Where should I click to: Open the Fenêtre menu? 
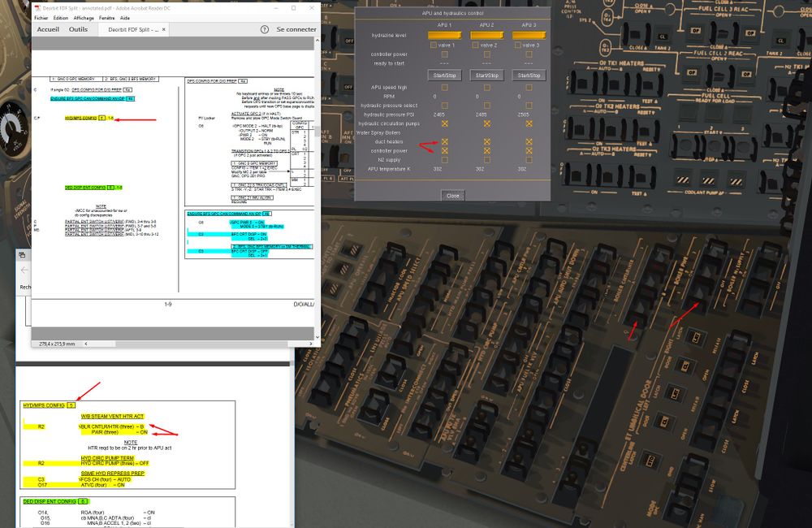pos(106,18)
